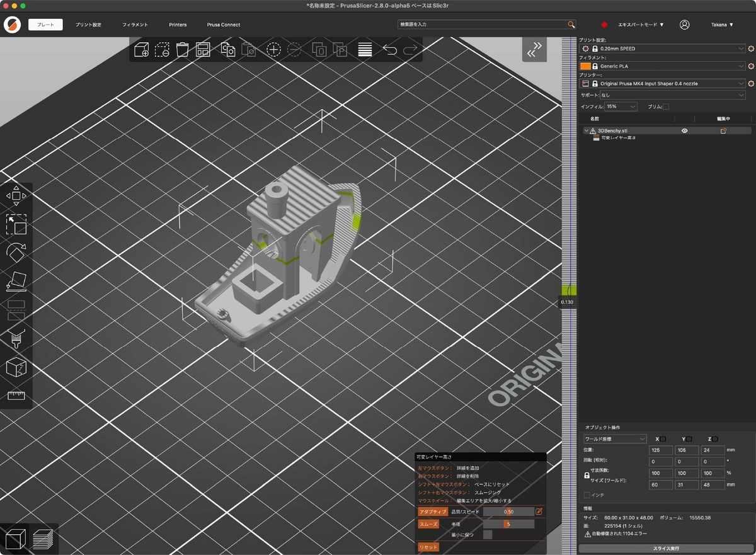Open the エキスパートモード mode dropdown

[641, 25]
